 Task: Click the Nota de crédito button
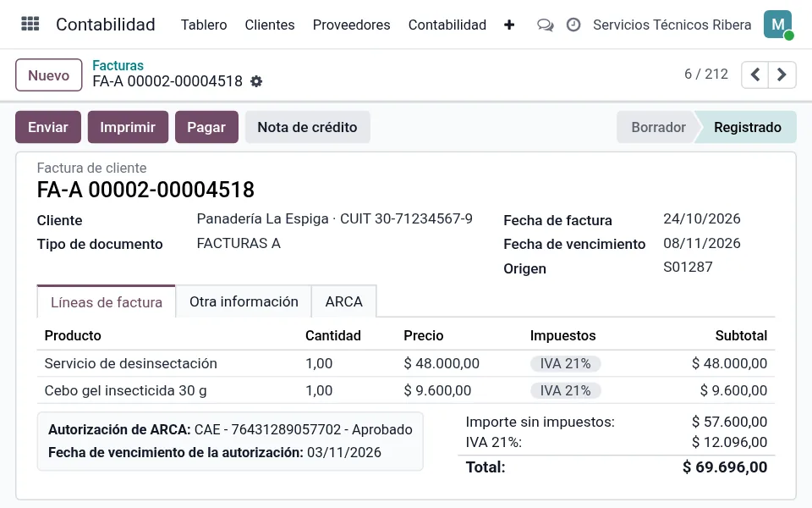(308, 127)
